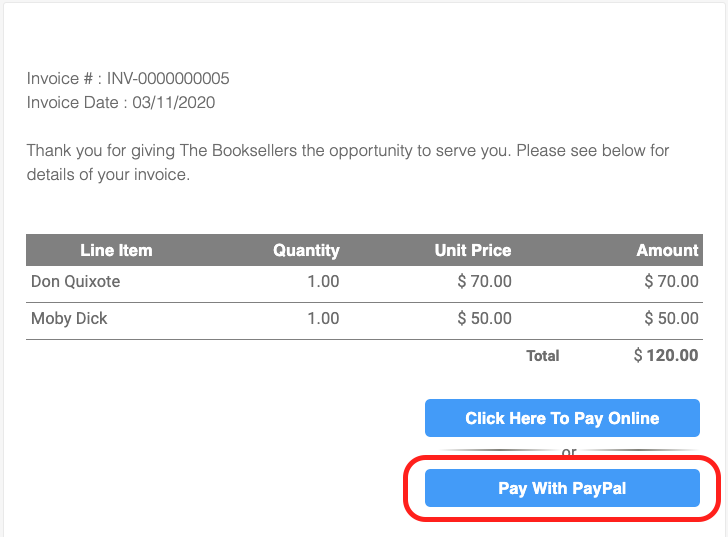The height and width of the screenshot is (537, 728).
Task: Click the 'or' text between payment buttons
Action: [569, 453]
